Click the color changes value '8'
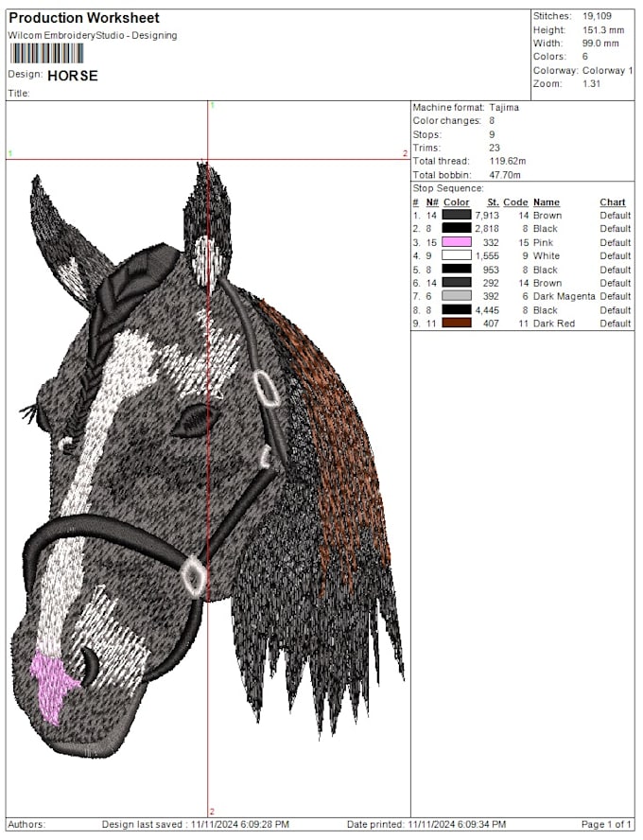This screenshot has width=643, height=840. [x=492, y=120]
